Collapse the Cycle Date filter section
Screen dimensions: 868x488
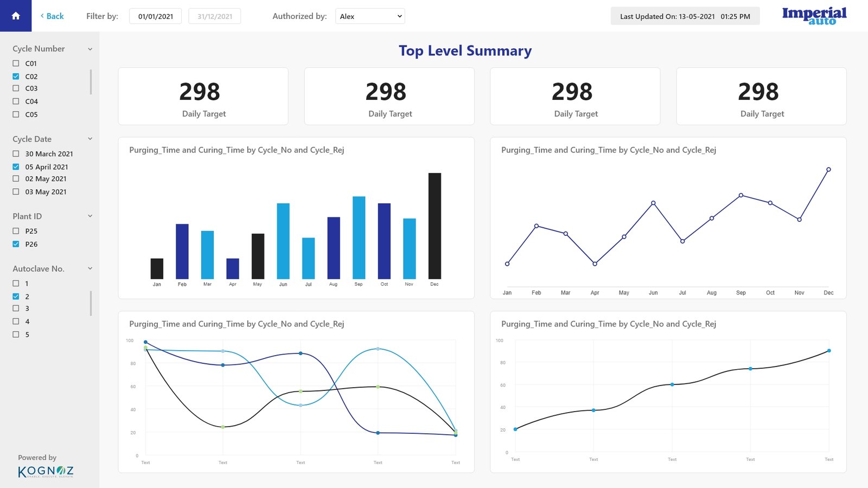(x=90, y=139)
